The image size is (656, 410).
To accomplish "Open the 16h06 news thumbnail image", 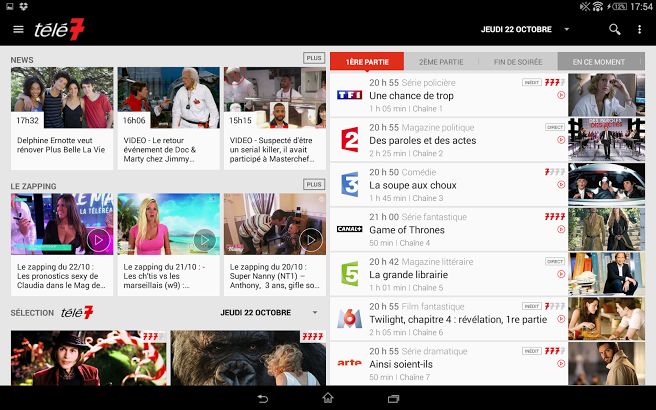I will point(168,97).
